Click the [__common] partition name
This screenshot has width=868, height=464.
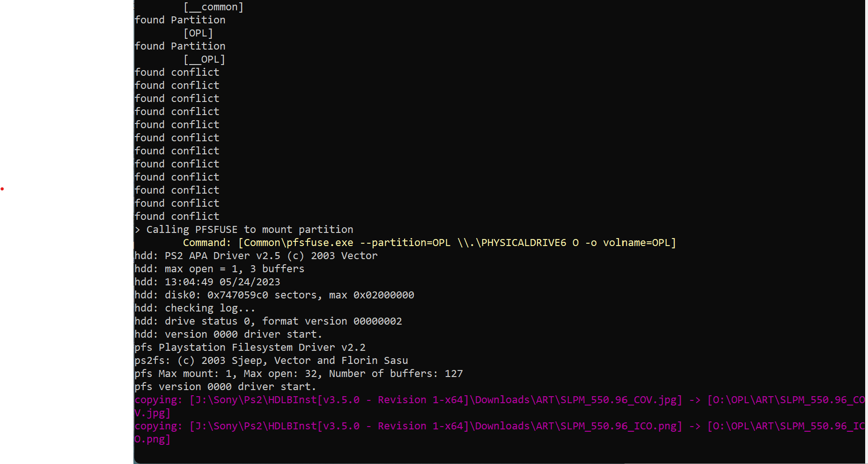click(x=213, y=7)
